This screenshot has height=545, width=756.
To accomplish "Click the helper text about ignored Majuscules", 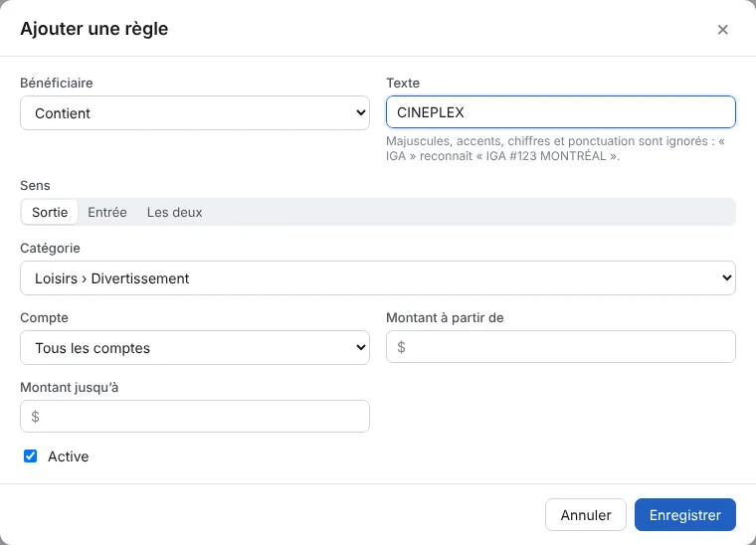I will 555,148.
